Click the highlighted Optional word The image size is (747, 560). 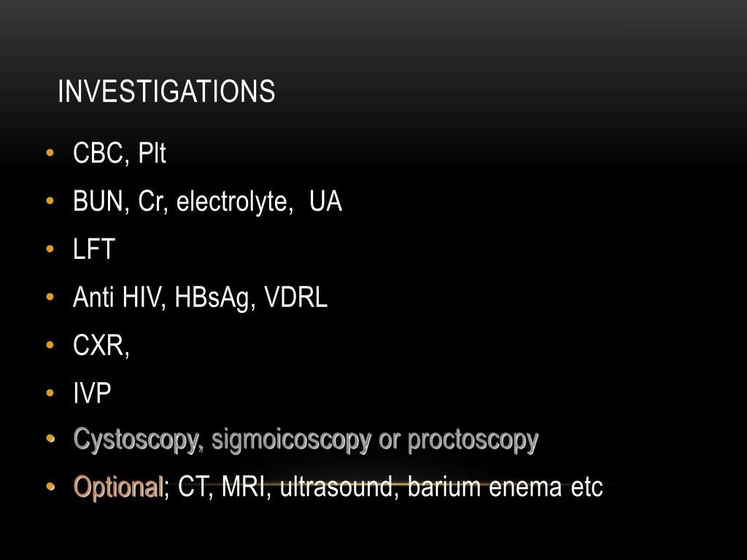(118, 488)
